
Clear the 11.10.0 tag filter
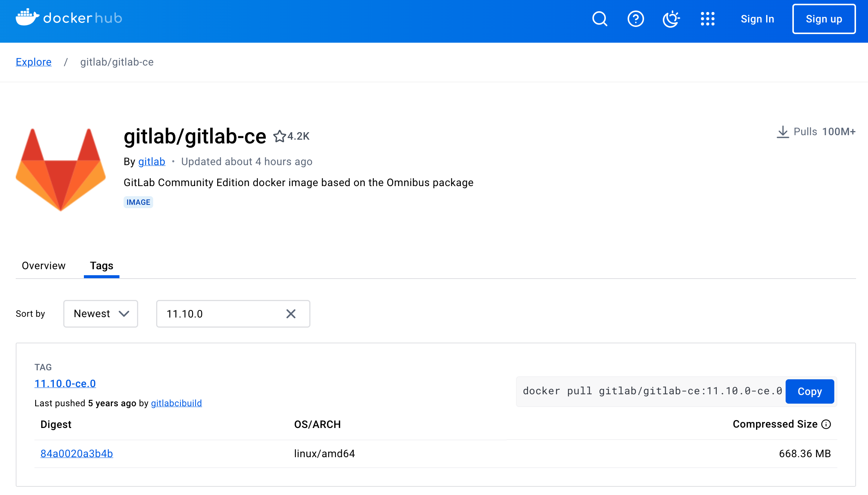click(291, 314)
